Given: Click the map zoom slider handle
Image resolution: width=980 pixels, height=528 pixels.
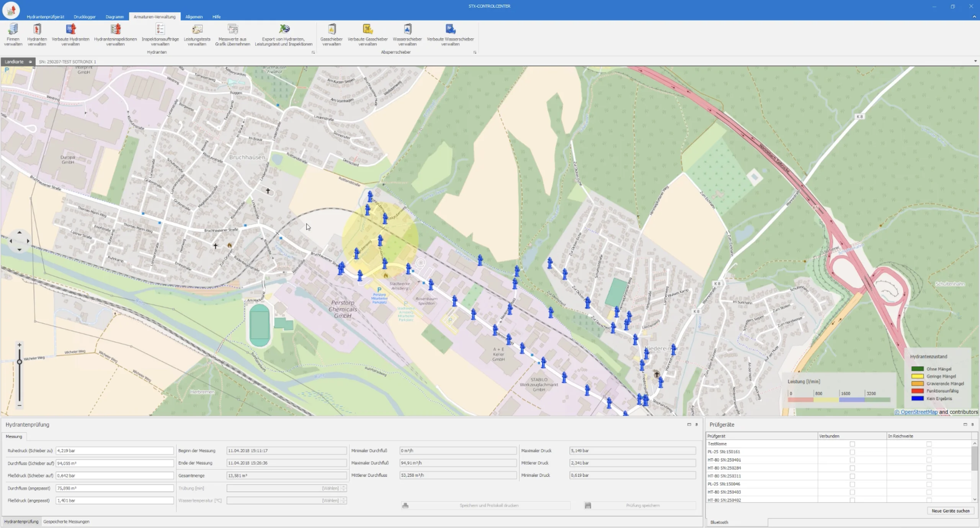Looking at the screenshot, I should (20, 362).
